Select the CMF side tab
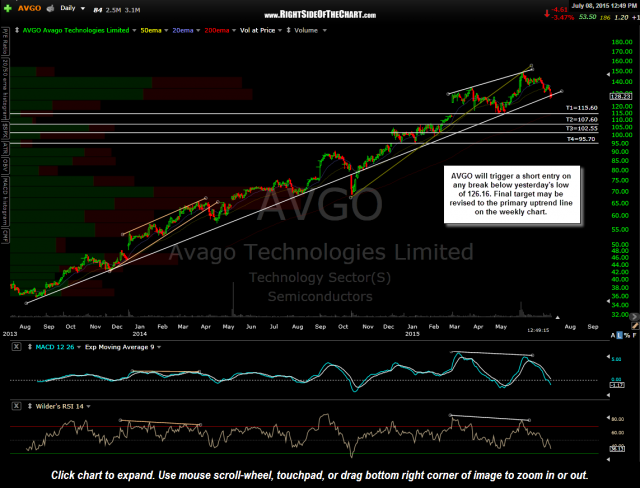The width and height of the screenshot is (640, 488). [x=5, y=236]
